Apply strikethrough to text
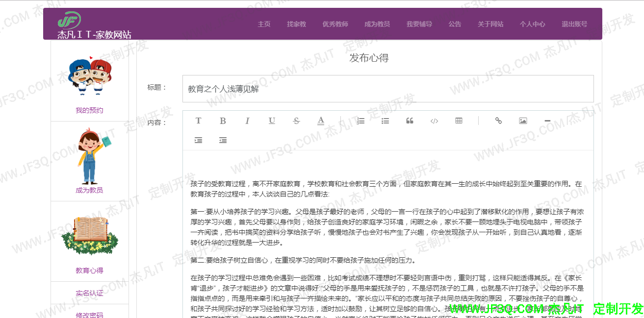This screenshot has width=644, height=318. [296, 121]
